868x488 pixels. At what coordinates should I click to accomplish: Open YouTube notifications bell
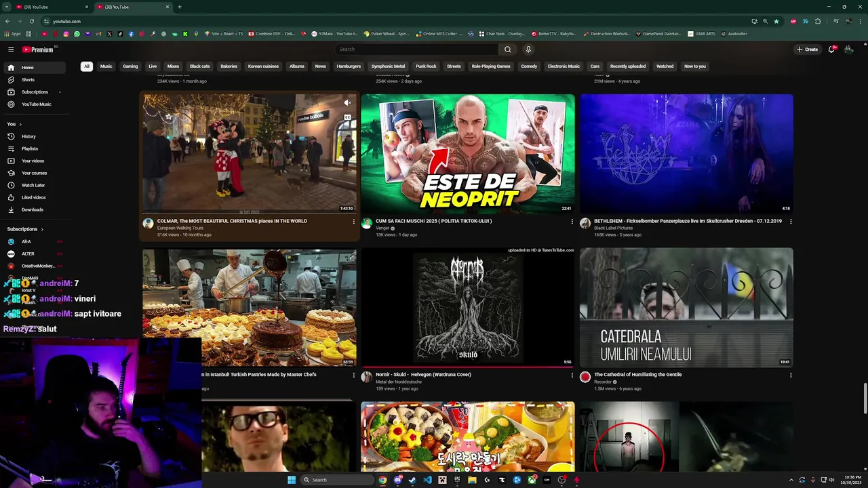[831, 49]
